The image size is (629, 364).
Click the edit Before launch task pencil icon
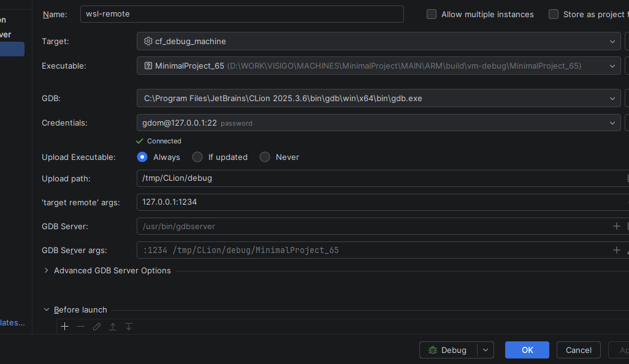(x=97, y=327)
